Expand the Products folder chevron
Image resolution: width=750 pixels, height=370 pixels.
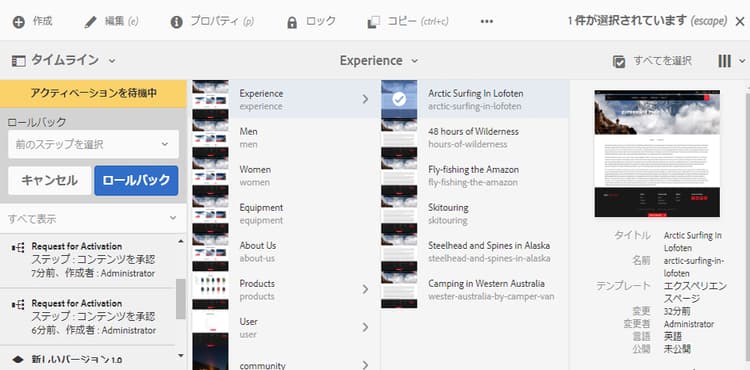pyautogui.click(x=365, y=289)
